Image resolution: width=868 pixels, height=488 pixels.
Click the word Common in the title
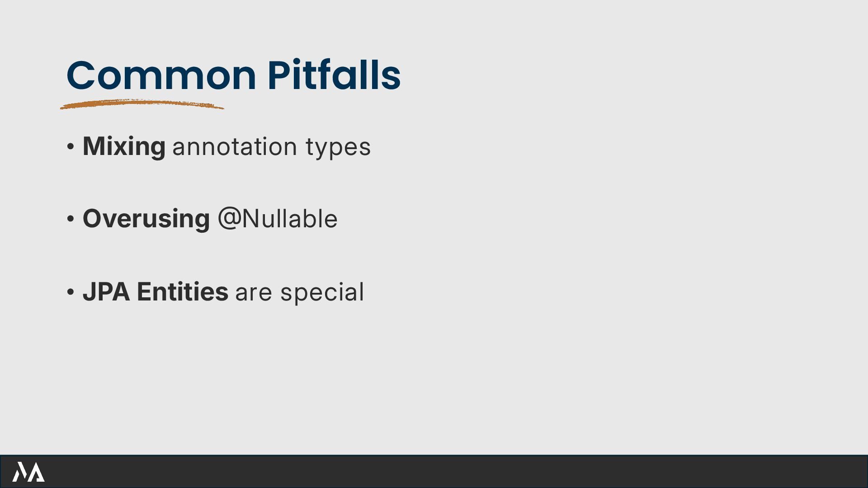click(161, 75)
